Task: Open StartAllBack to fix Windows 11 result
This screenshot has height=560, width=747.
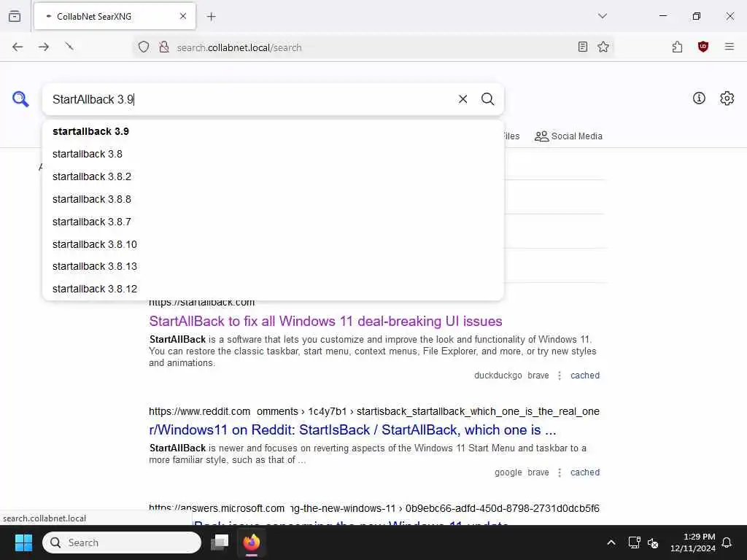Action: 325,321
